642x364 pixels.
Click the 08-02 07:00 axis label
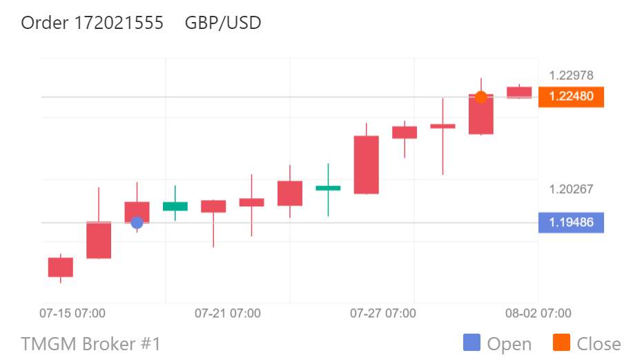[538, 313]
